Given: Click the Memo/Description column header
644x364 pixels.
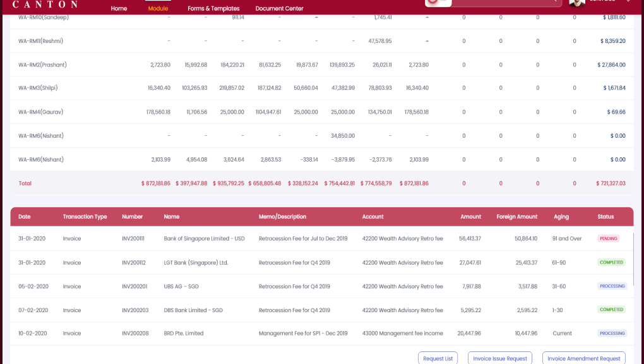Looking at the screenshot, I should point(282,217).
